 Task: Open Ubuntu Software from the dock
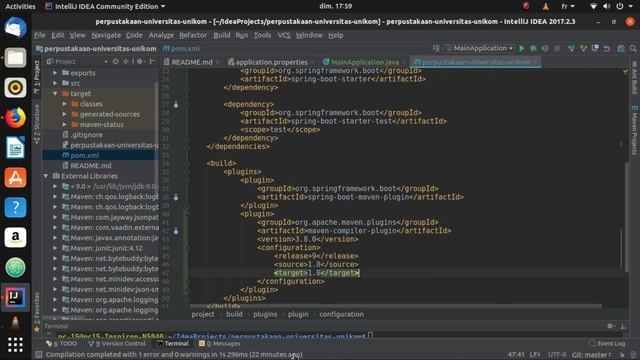(16, 178)
